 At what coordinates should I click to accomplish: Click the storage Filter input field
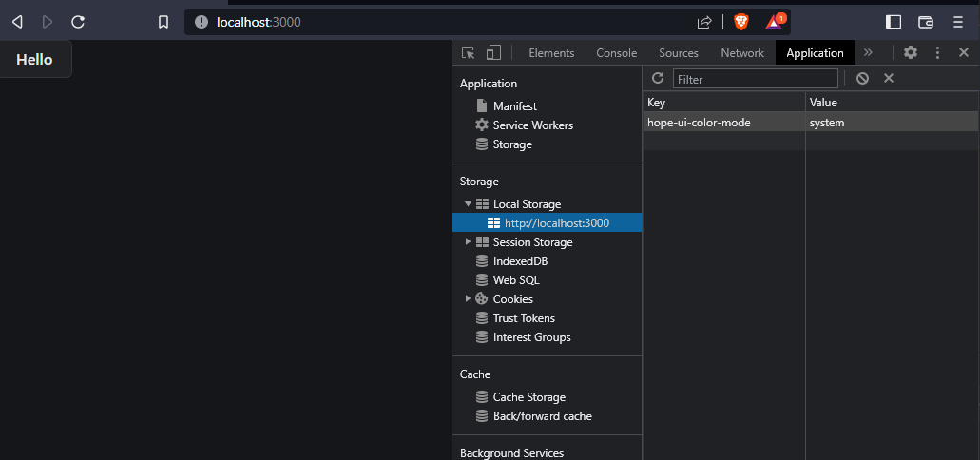pyautogui.click(x=755, y=79)
